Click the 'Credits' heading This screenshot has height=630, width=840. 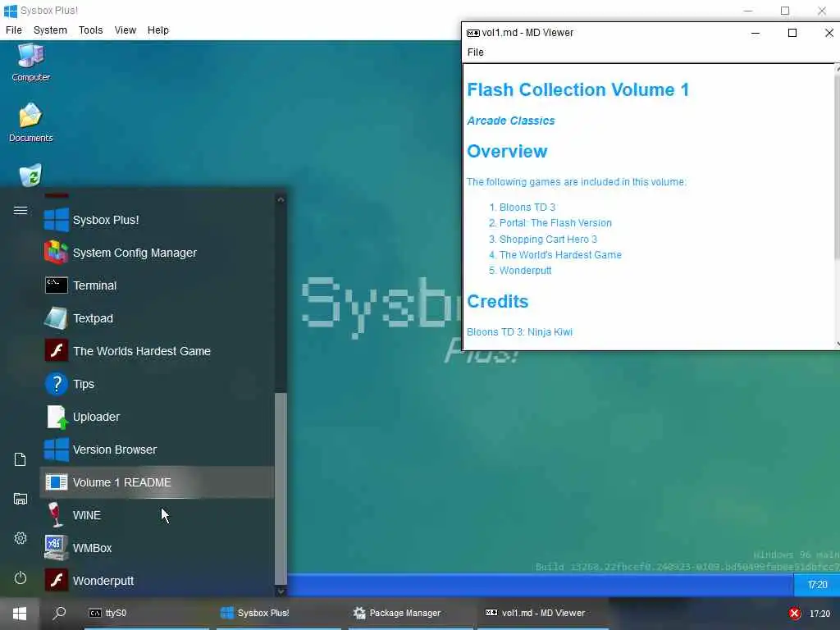click(x=498, y=301)
